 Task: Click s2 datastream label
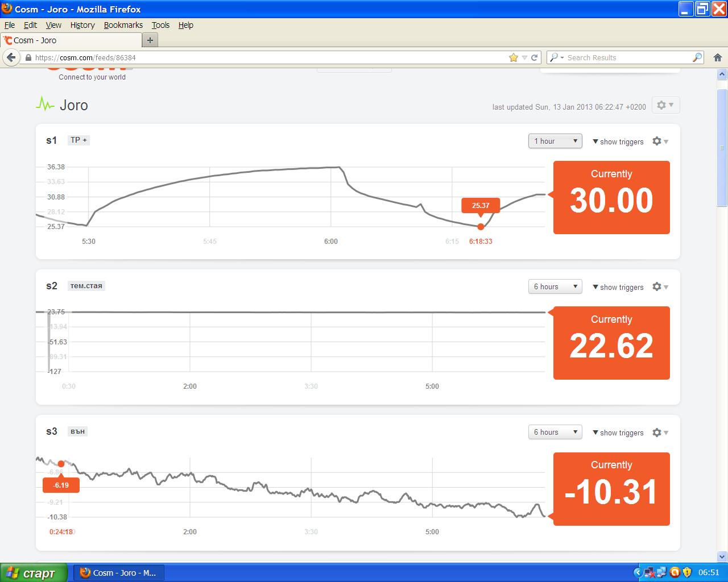pyautogui.click(x=51, y=286)
